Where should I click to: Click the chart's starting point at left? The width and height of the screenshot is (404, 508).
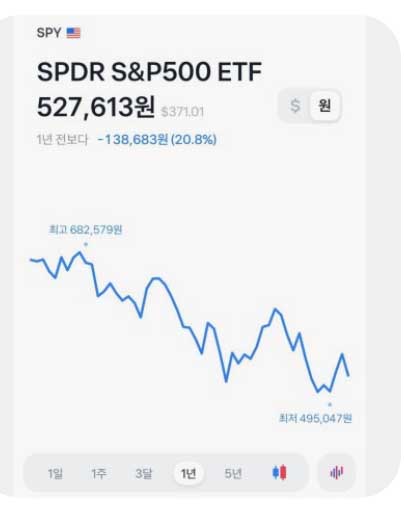(31, 259)
